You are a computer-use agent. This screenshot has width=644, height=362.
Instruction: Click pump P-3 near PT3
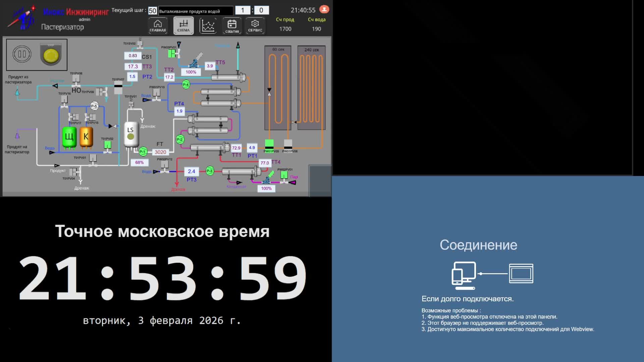click(x=210, y=171)
